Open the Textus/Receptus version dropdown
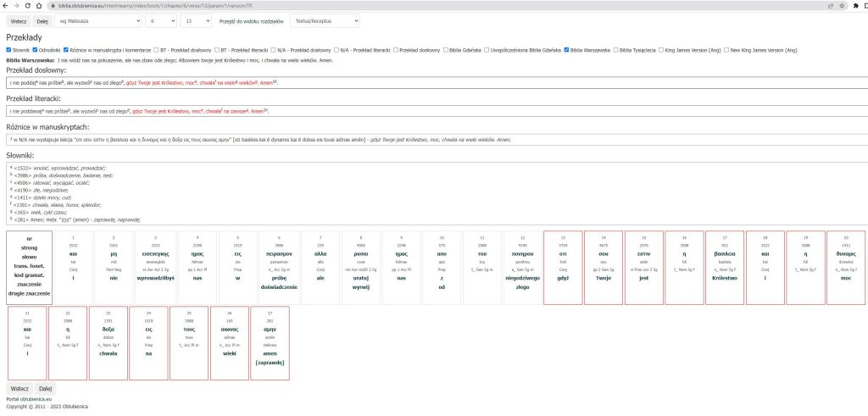This screenshot has width=868, height=416. pos(323,19)
